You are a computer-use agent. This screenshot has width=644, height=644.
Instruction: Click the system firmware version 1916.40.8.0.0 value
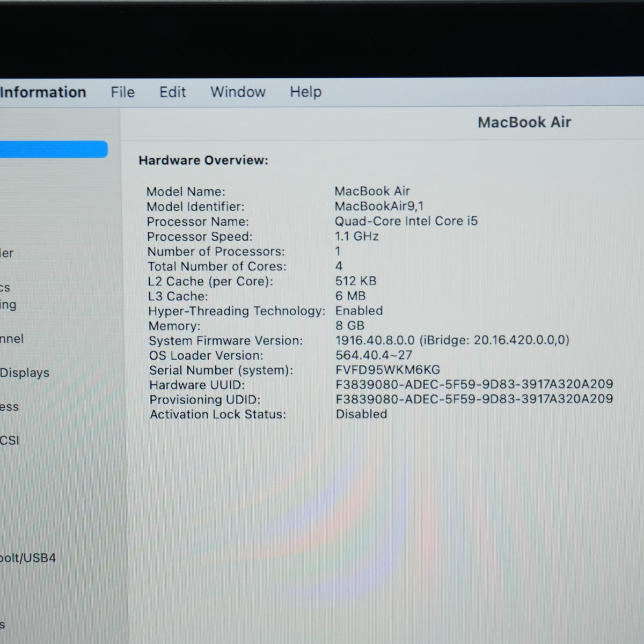pyautogui.click(x=452, y=340)
